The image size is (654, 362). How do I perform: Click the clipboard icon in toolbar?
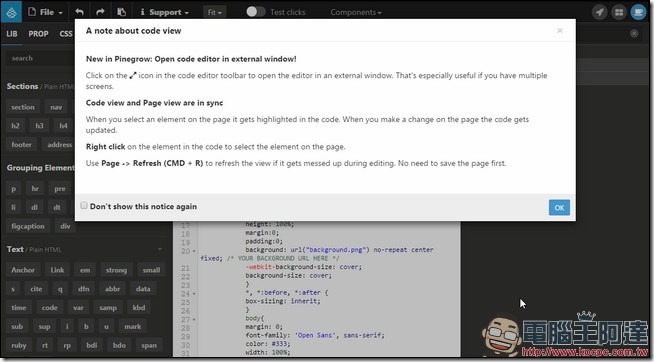click(121, 12)
